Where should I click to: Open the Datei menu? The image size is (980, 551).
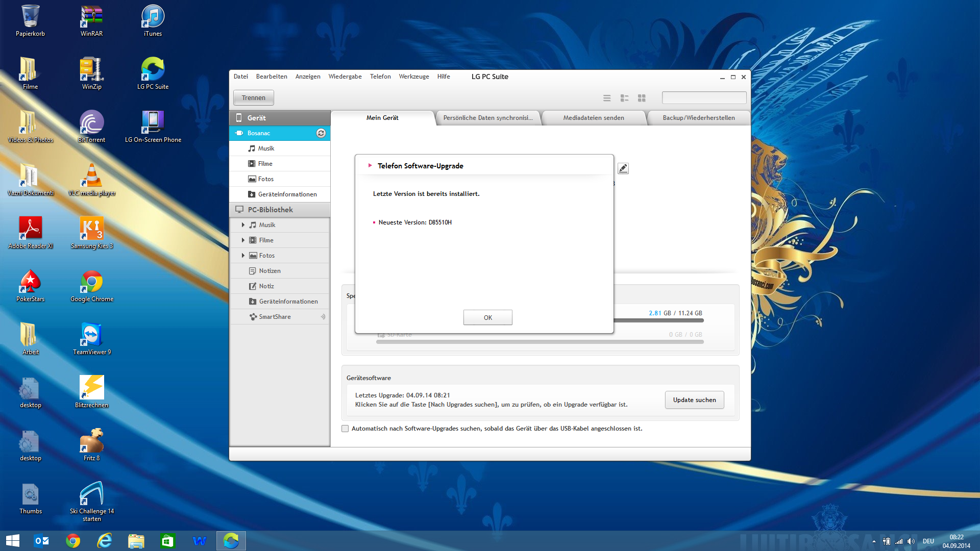241,77
